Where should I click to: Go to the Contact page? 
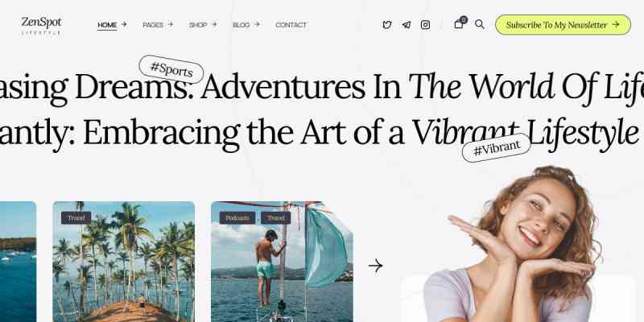coord(291,25)
